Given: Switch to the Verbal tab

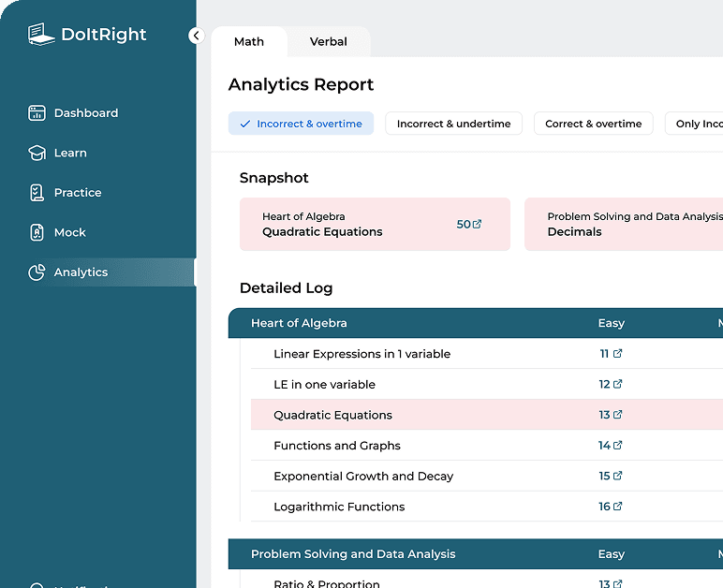Looking at the screenshot, I should 328,42.
